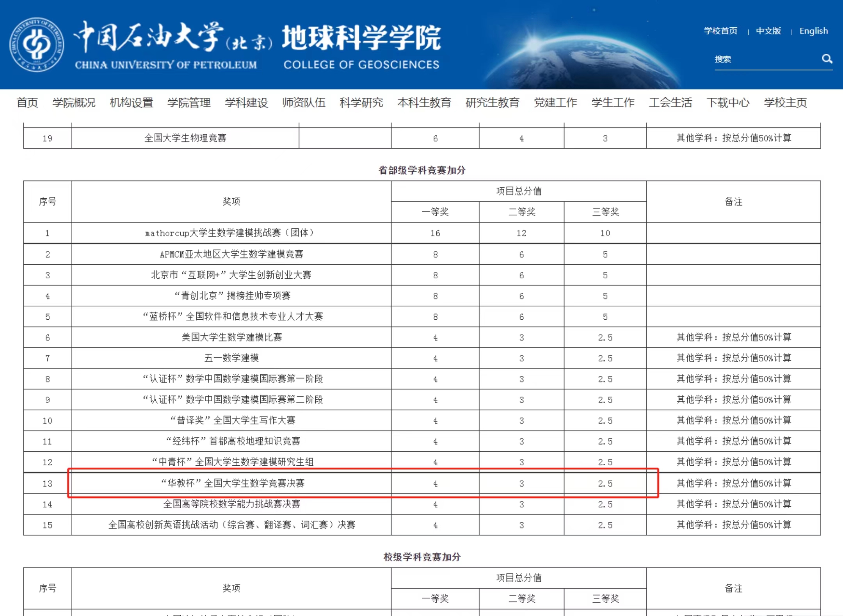This screenshot has height=616, width=843.
Task: Navigate to 研究生教育
Action: (492, 103)
